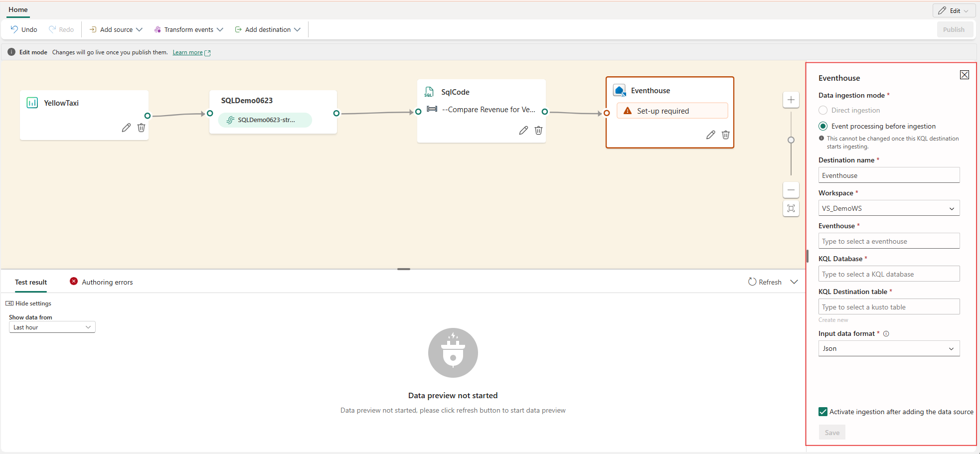980x454 pixels.
Task: Click the Destination name field
Action: click(x=889, y=175)
